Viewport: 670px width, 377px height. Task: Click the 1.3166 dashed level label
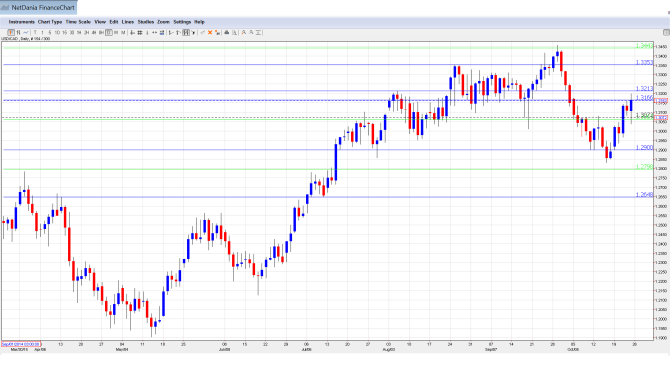coord(644,98)
